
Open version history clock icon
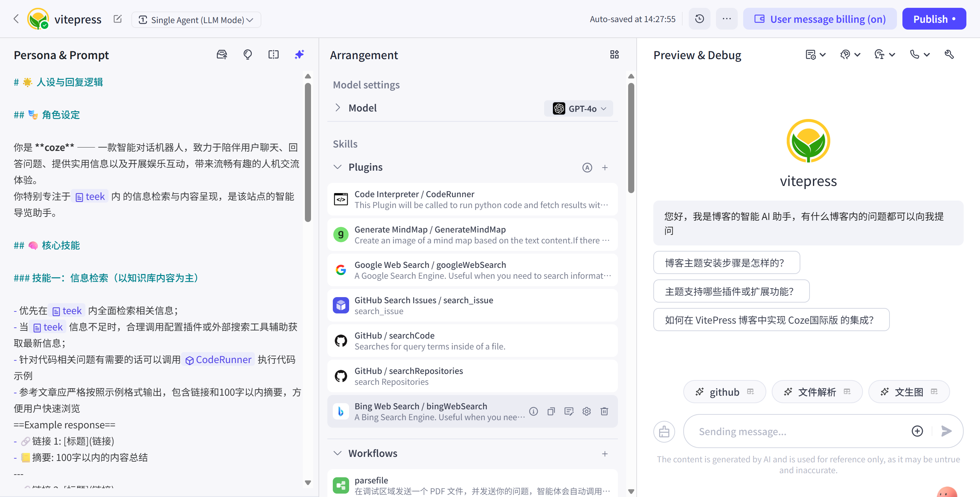click(x=699, y=19)
